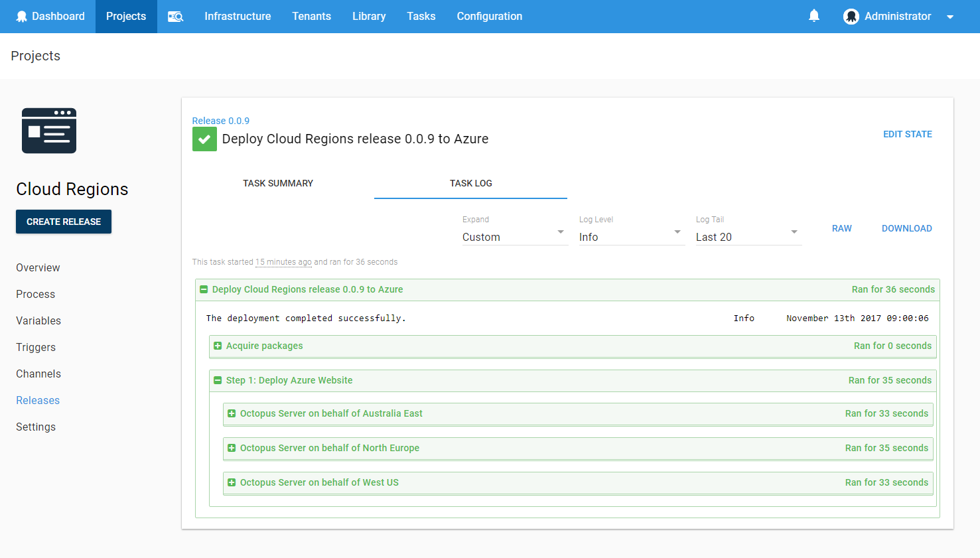Screen dimensions: 980x558
Task: Open the Log Tail dropdown
Action: tap(747, 237)
